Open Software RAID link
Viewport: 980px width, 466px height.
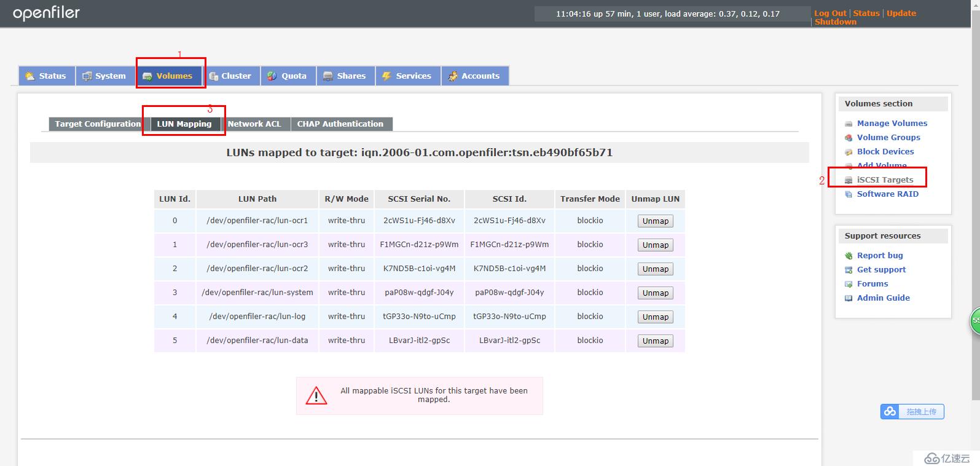tap(888, 194)
